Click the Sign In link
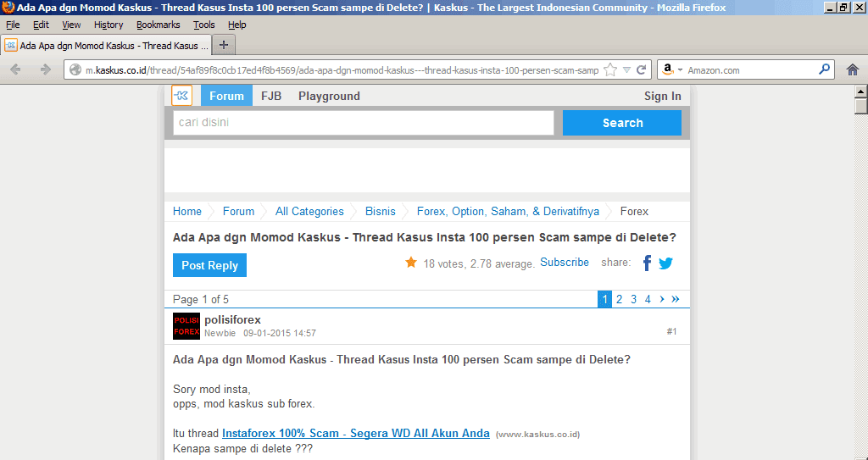 [663, 96]
